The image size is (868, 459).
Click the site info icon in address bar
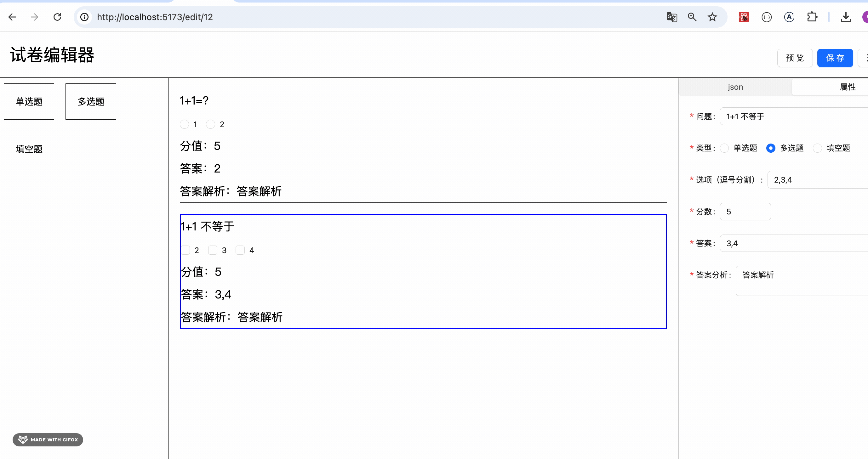(85, 17)
